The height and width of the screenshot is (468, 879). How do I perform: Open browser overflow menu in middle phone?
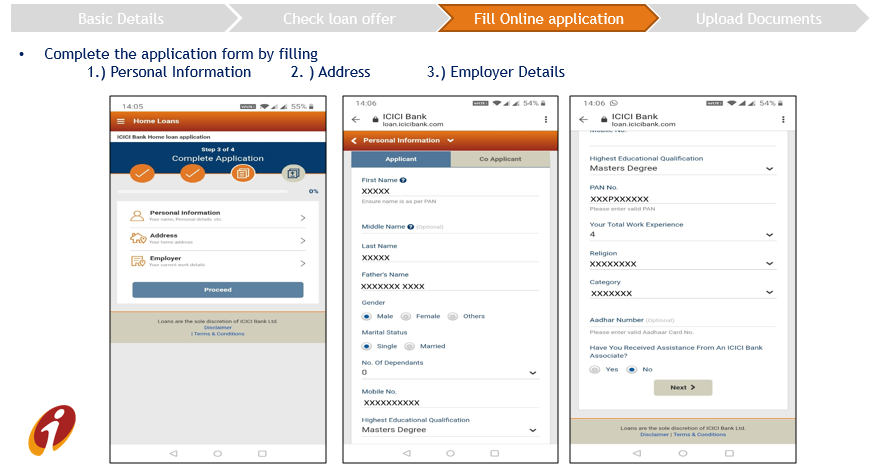[x=545, y=119]
